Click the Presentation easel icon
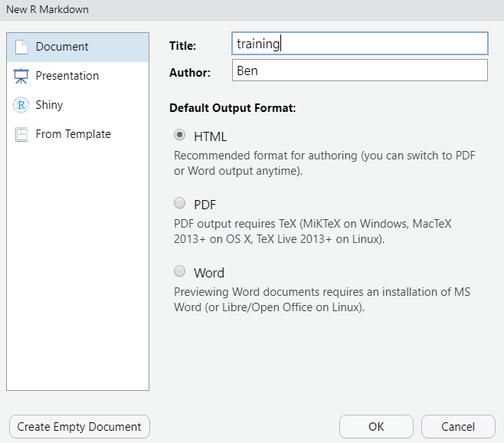Image resolution: width=504 pixels, height=443 pixels. tap(21, 76)
